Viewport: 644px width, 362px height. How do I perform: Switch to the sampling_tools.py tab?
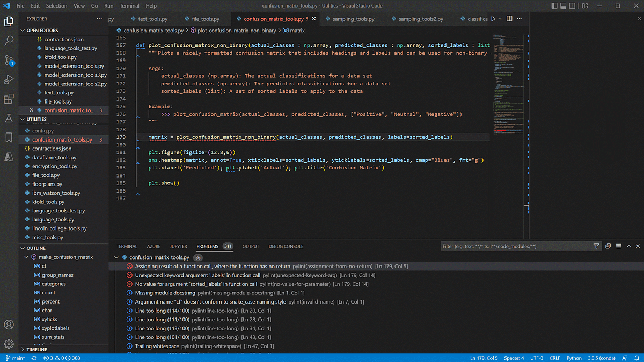354,18
